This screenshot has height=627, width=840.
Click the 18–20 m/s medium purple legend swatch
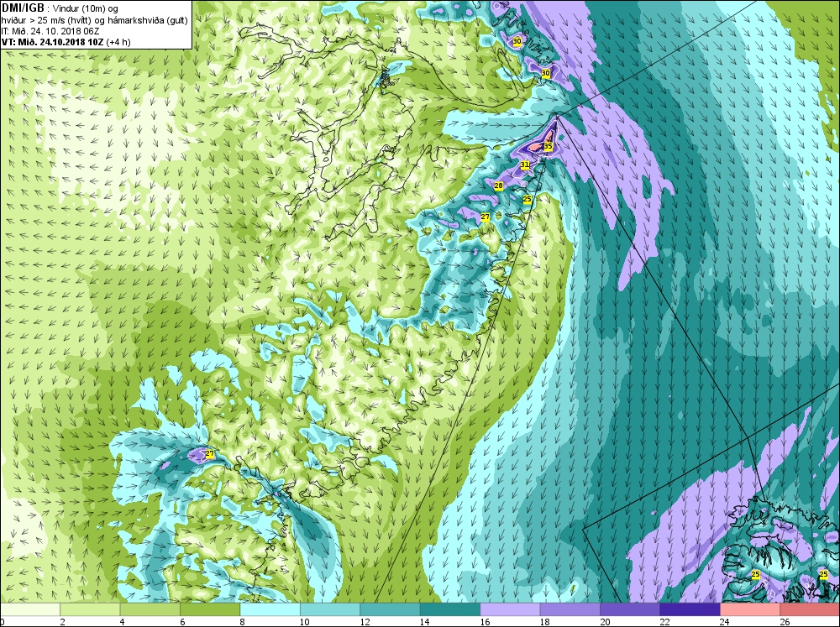[570, 609]
